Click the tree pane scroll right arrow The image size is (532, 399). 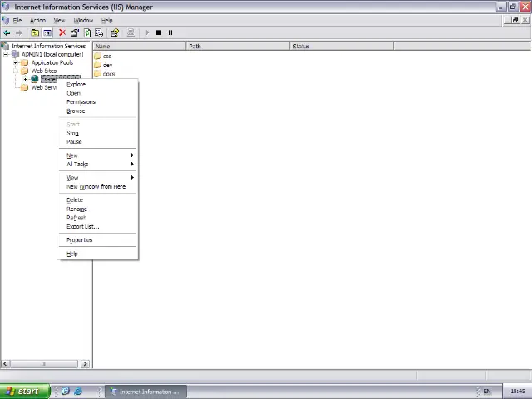(x=85, y=364)
